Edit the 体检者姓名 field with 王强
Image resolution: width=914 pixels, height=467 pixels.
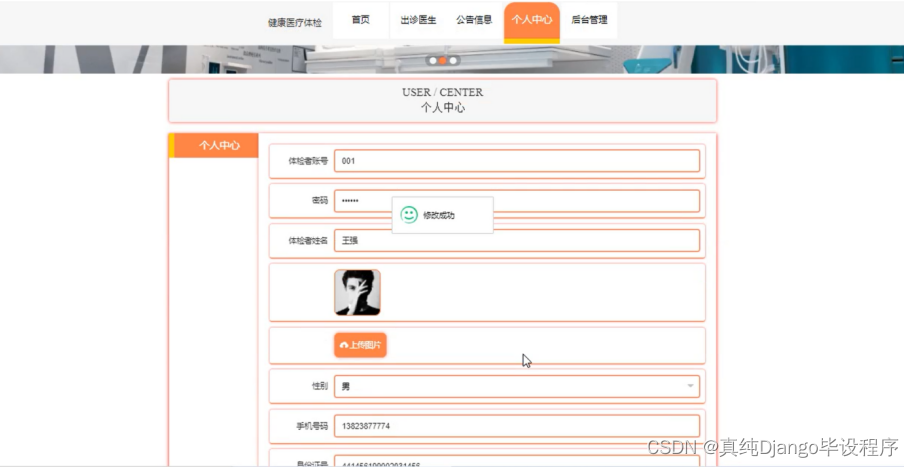pos(516,240)
